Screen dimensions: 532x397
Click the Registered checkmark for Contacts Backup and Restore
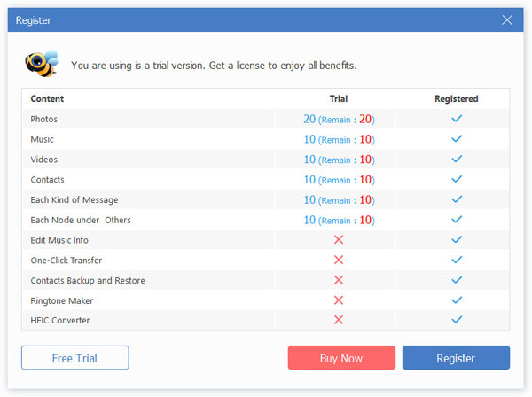pyautogui.click(x=457, y=280)
